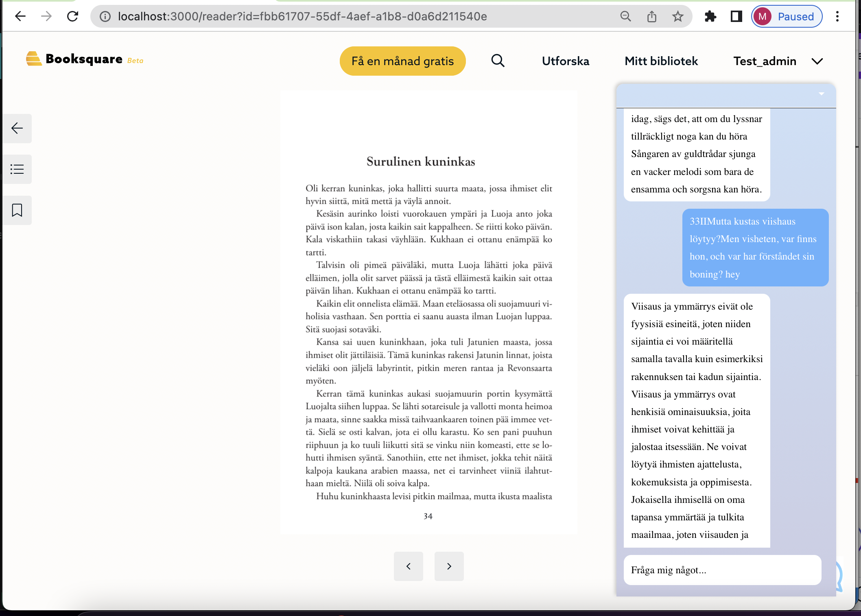Open search with the magnifying glass icon
The image size is (861, 616).
(x=498, y=61)
